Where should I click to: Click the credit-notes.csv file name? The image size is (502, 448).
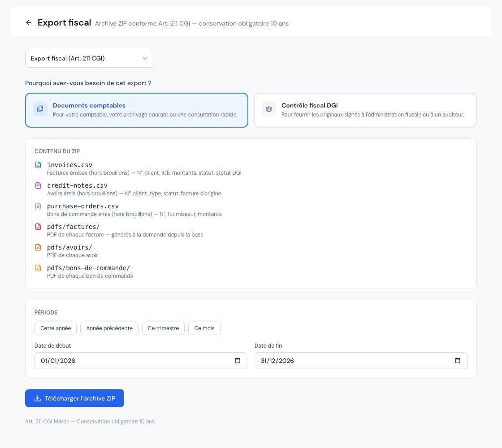point(77,185)
